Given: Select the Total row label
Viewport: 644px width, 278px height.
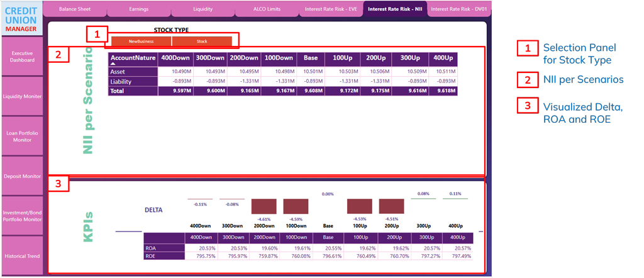Looking at the screenshot, I should click(x=133, y=91).
